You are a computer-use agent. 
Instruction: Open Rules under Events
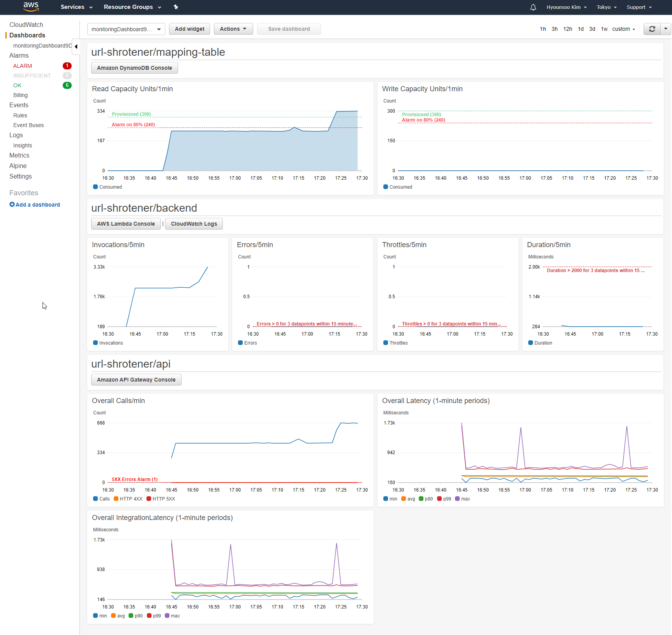(20, 115)
